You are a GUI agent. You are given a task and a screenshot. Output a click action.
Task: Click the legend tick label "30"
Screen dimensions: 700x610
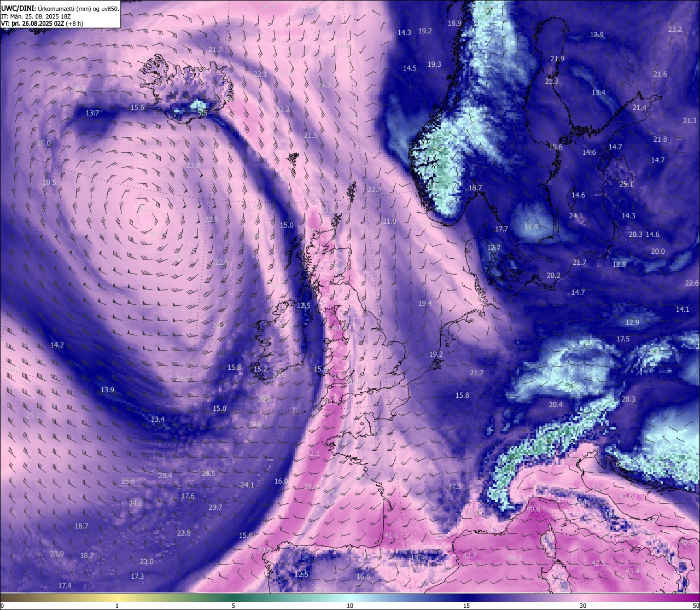(x=583, y=606)
